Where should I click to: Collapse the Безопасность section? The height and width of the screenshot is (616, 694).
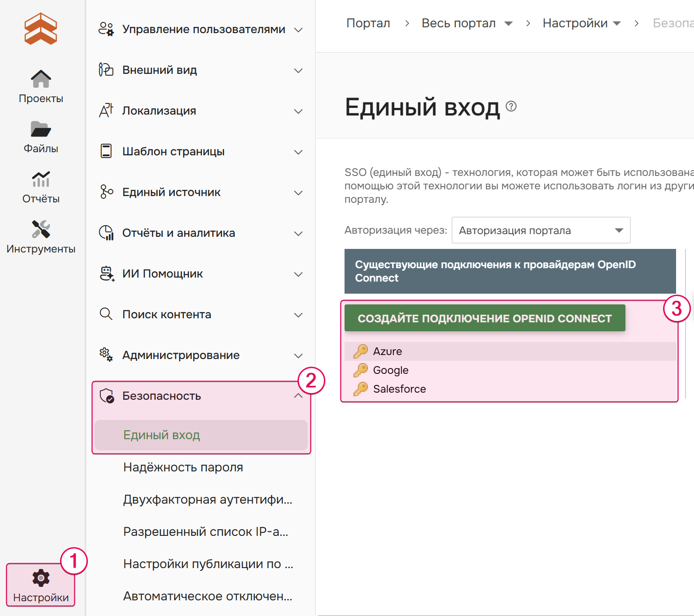(x=298, y=396)
